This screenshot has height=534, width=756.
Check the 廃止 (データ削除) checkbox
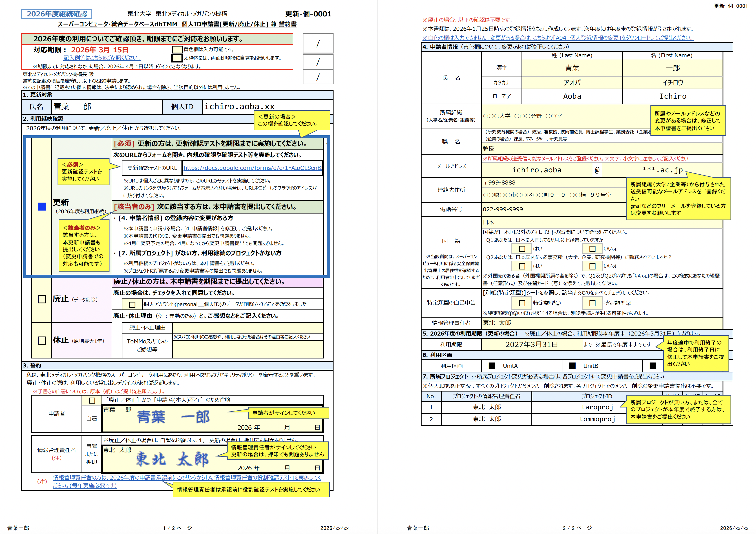coord(42,299)
